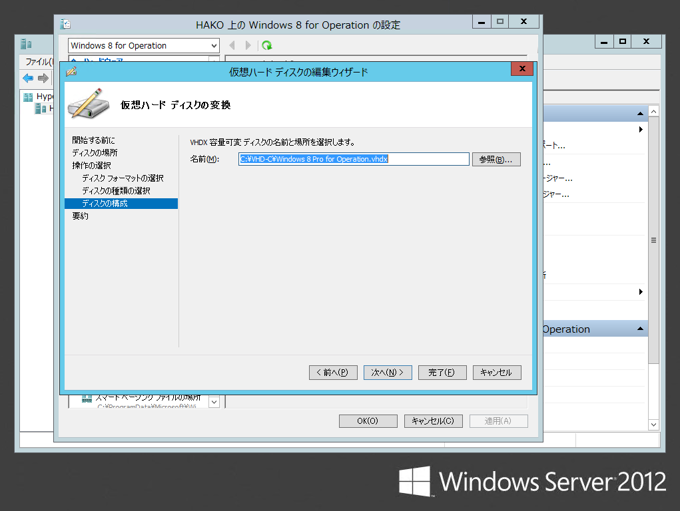680x511 pixels.
Task: Click the smart paging file location icon
Action: tap(87, 398)
